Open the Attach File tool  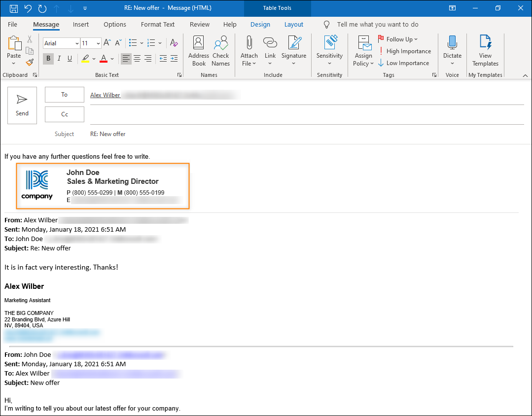[249, 51]
